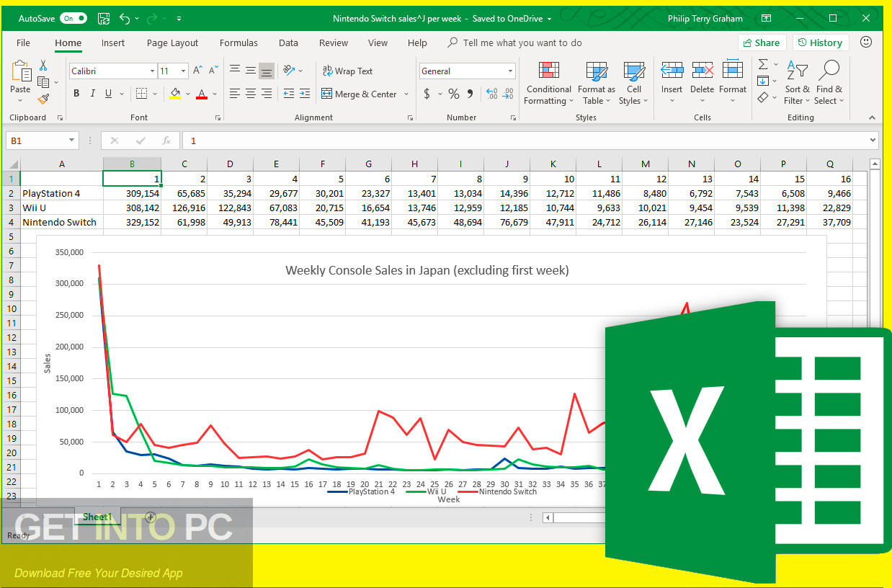
Task: Toggle Underline formatting
Action: (109, 94)
